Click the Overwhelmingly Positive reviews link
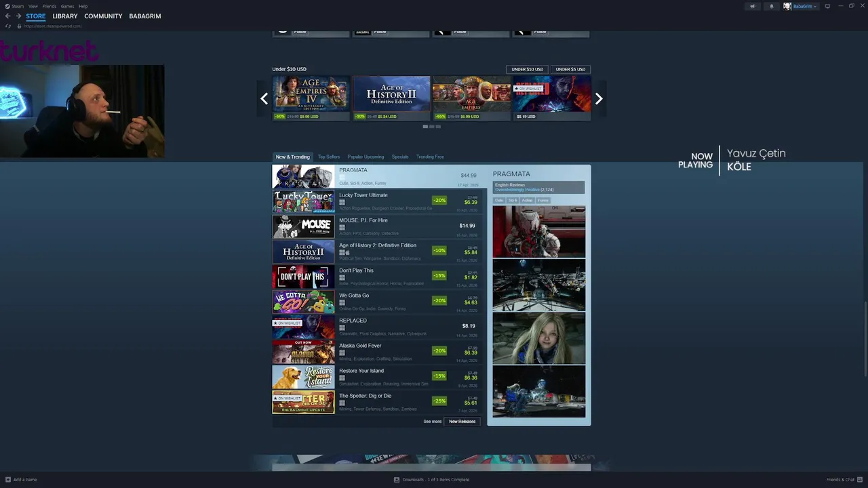 pos(517,190)
